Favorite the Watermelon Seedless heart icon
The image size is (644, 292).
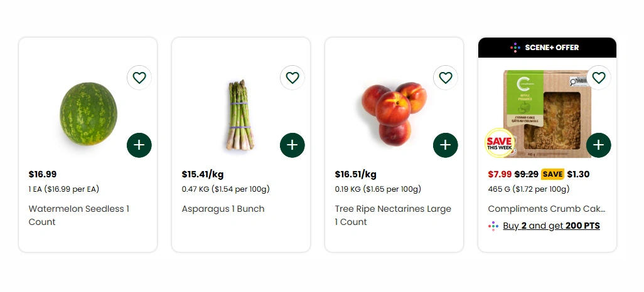[139, 78]
